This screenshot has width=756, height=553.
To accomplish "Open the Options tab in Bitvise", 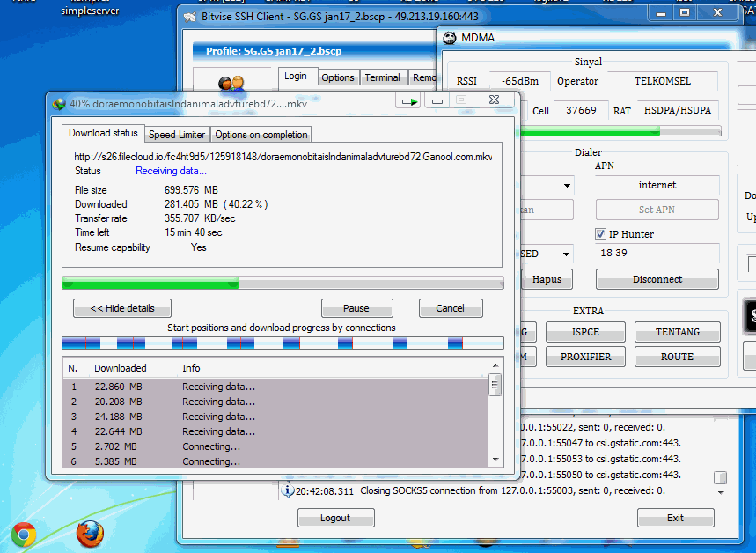I will point(338,77).
